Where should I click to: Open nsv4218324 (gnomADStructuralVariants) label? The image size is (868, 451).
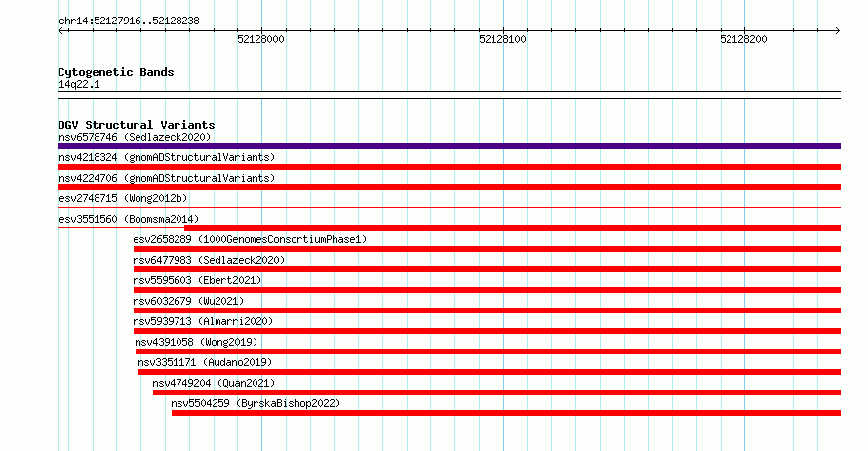[x=167, y=157]
